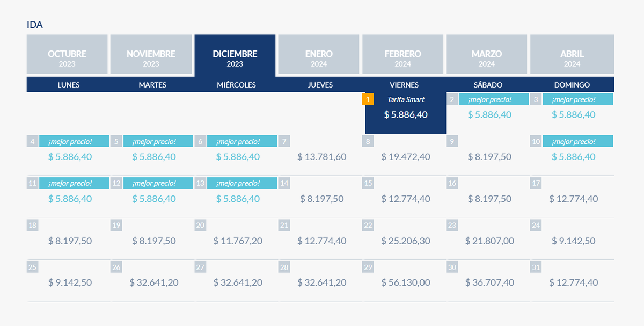Open the Noviembre 2023 month tab
Viewport: 644px width, 326px height.
tap(151, 55)
